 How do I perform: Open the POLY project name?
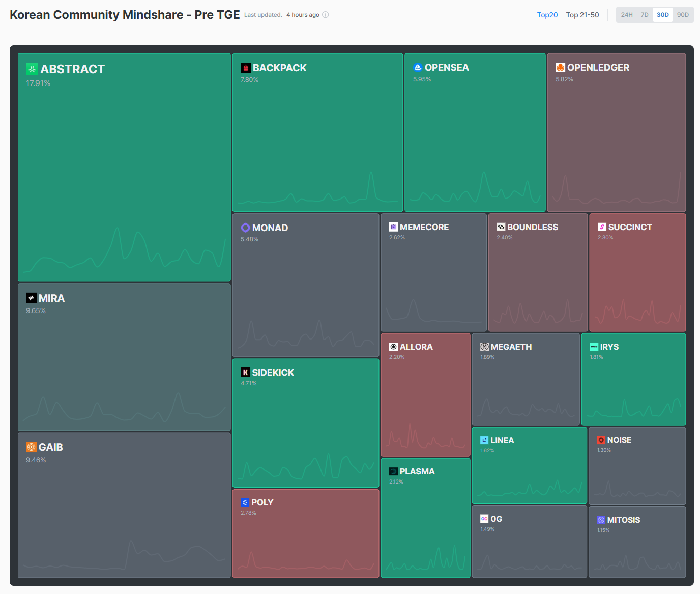tap(262, 502)
